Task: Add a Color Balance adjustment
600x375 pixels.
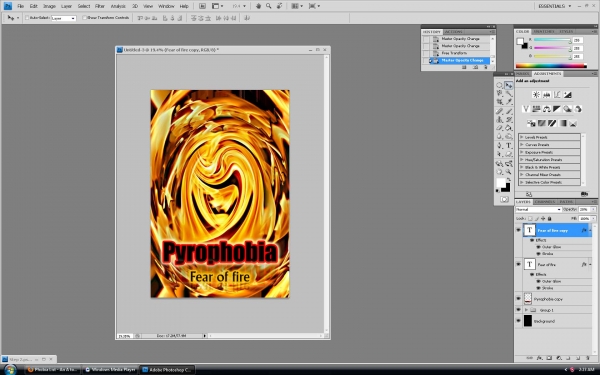Action: click(546, 109)
